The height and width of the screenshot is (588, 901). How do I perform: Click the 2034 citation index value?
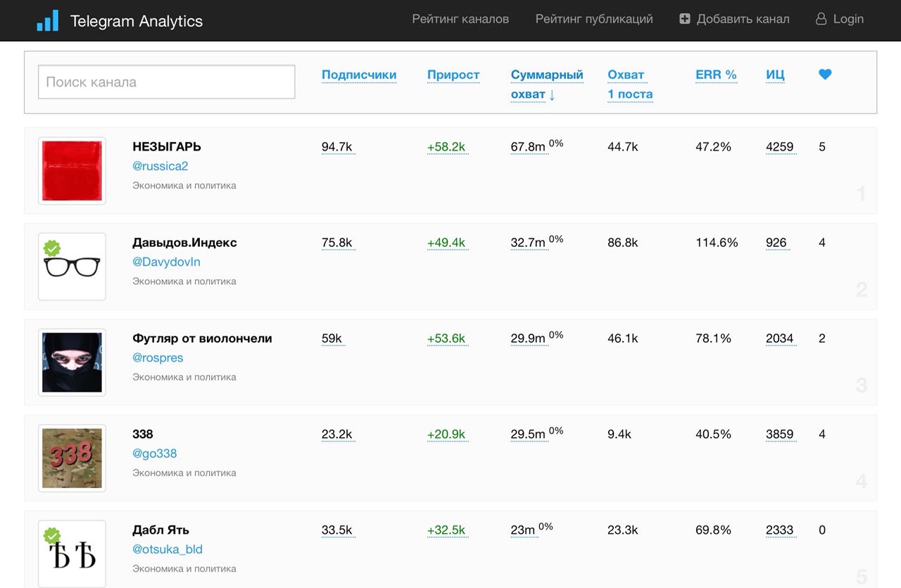(x=780, y=338)
